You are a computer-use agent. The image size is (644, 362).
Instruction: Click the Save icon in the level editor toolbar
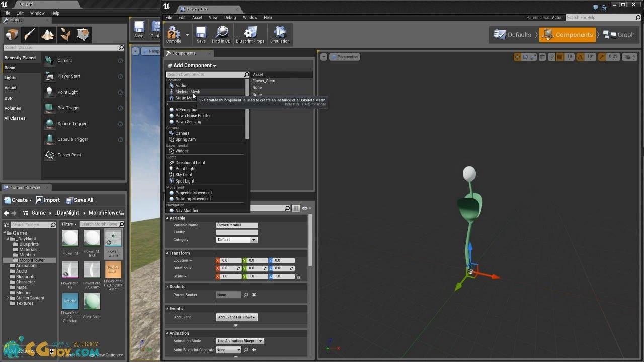click(x=139, y=30)
